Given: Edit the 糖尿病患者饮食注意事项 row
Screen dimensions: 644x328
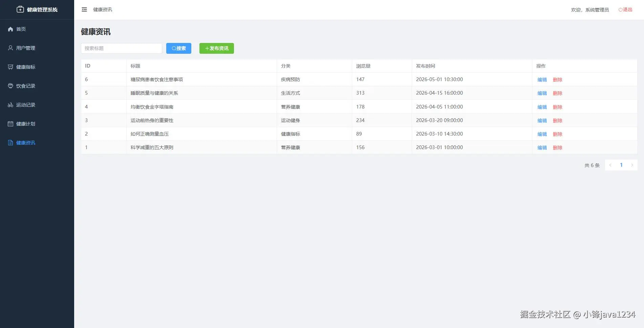Looking at the screenshot, I should click(542, 80).
